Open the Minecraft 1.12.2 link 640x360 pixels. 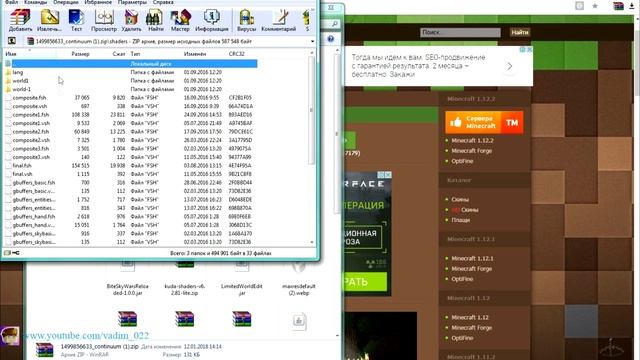pos(472,140)
